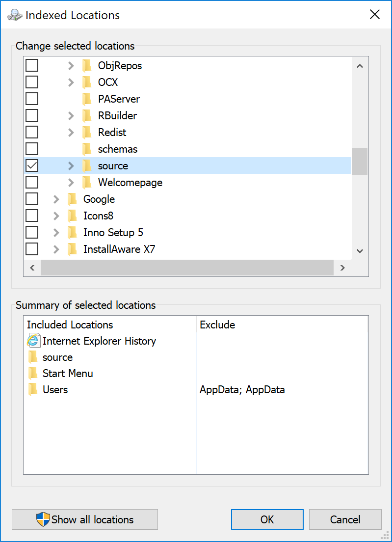The width and height of the screenshot is (392, 542).
Task: Click the Exclude column header
Action: point(217,325)
